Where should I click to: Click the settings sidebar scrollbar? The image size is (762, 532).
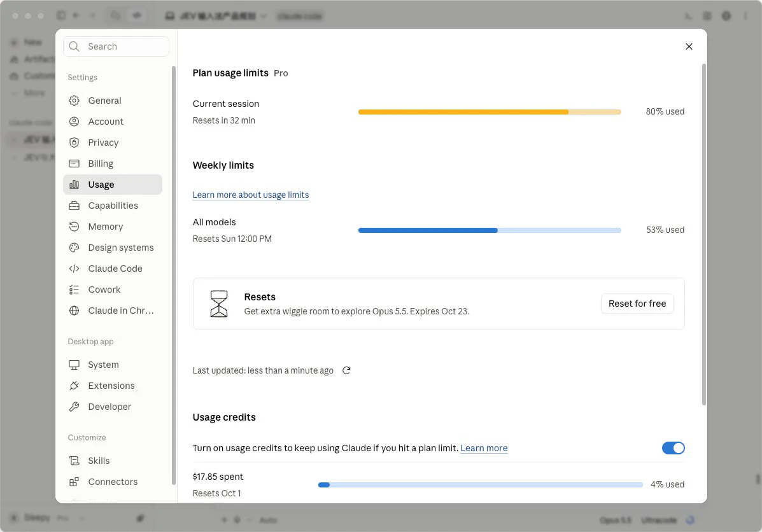[x=174, y=276]
